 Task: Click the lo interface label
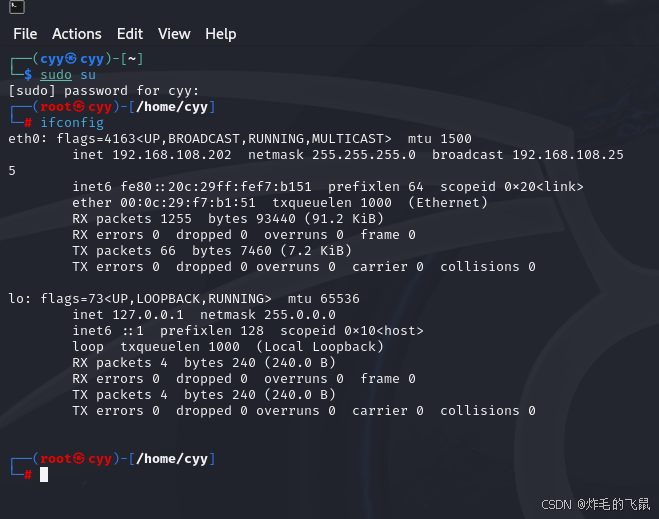click(x=16, y=298)
